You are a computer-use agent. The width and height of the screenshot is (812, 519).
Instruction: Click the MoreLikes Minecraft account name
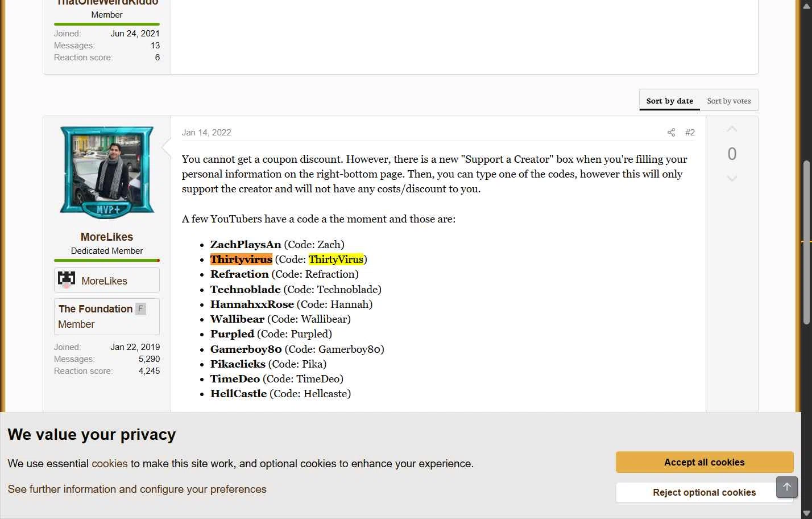[x=104, y=281]
